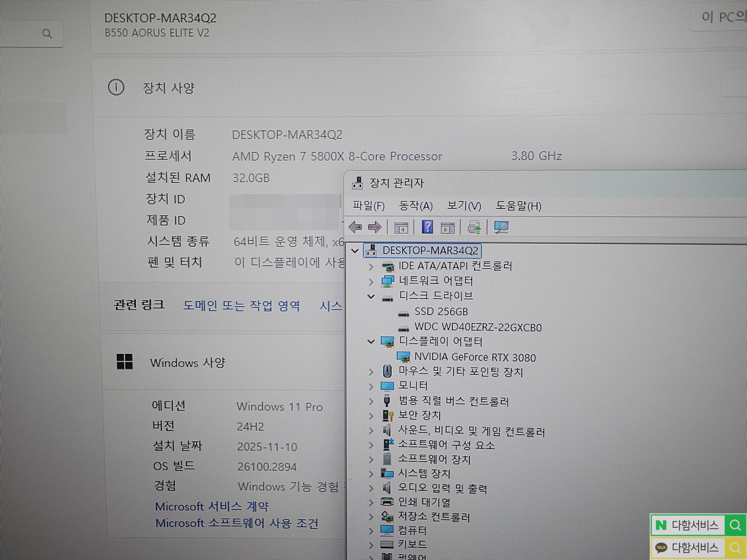Open the 도움말(H) menu
Viewport: 747px width, 560px height.
pos(518,206)
